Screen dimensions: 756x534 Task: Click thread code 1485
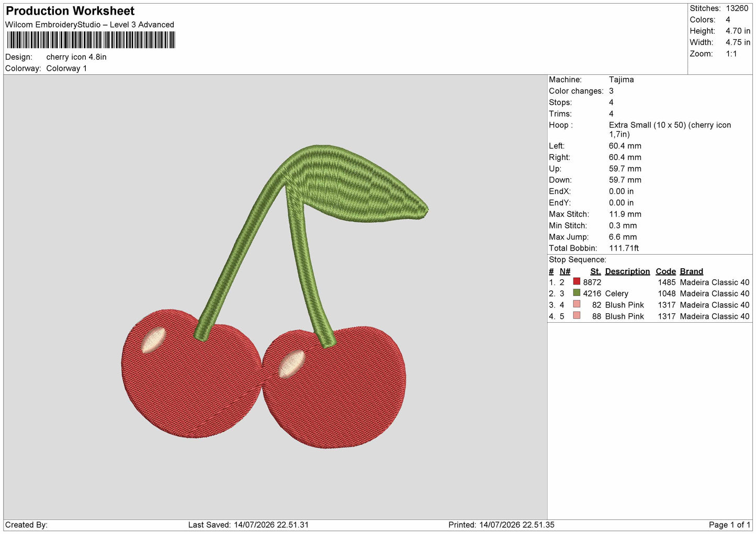pos(667,282)
